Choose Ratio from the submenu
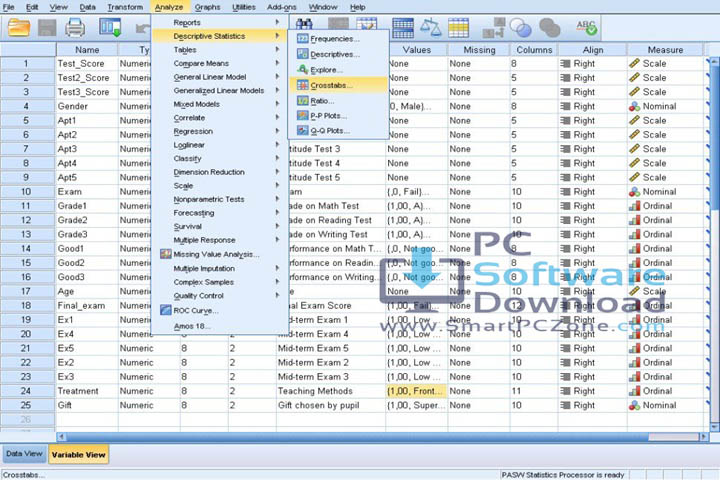This screenshot has width=720, height=480. [338, 101]
